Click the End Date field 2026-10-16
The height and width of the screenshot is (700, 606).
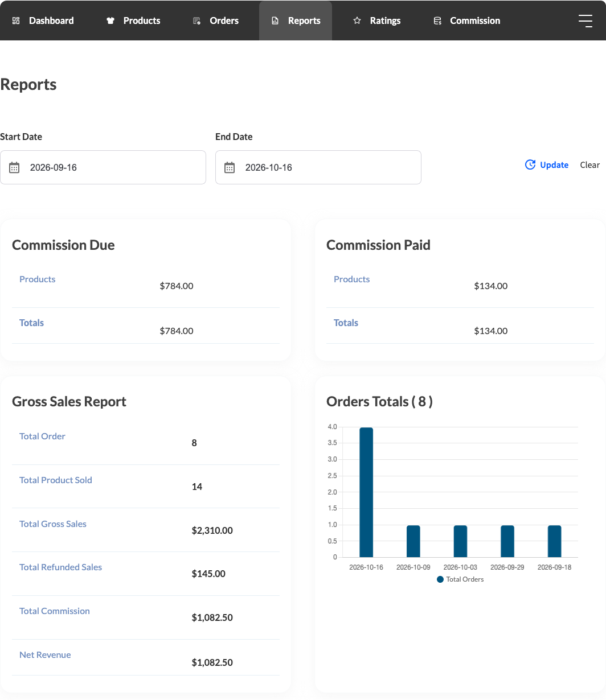pyautogui.click(x=318, y=167)
